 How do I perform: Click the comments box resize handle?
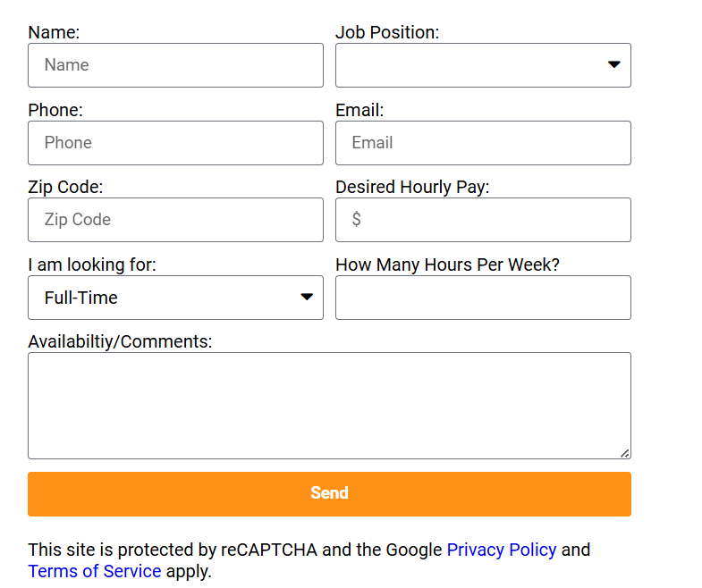(x=625, y=453)
